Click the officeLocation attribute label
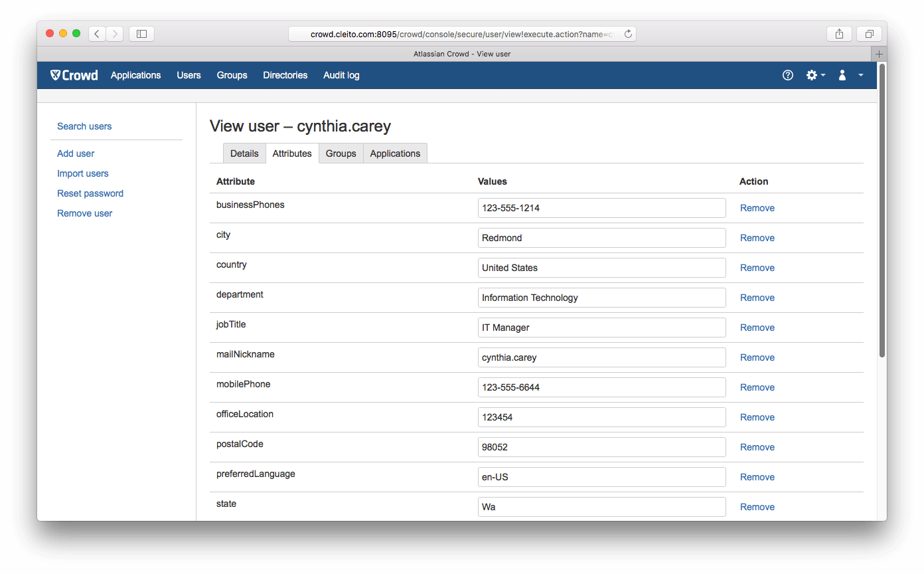Screen dimensions: 924x574 point(245,414)
